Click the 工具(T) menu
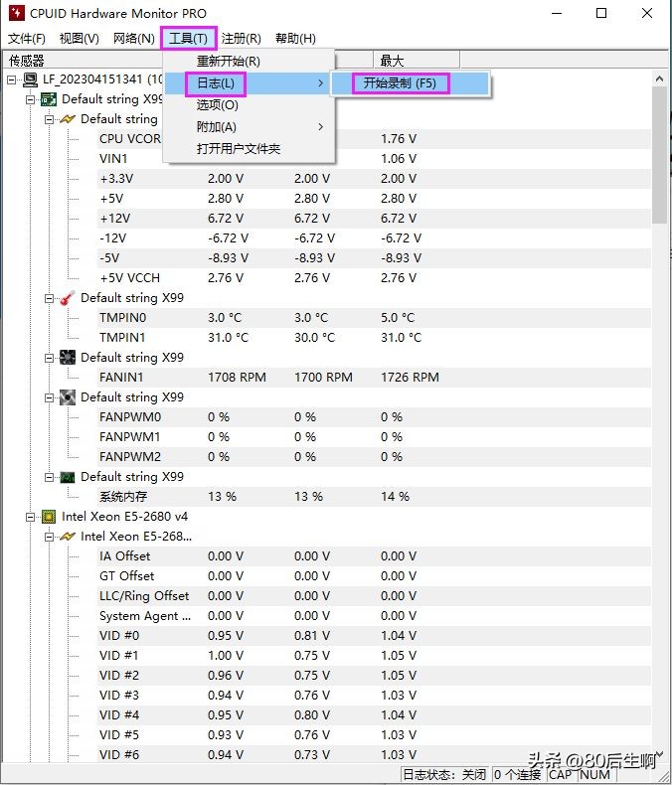 (188, 39)
